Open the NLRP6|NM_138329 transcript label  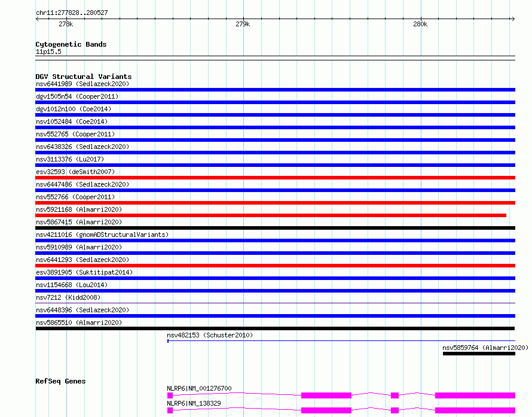194,403
